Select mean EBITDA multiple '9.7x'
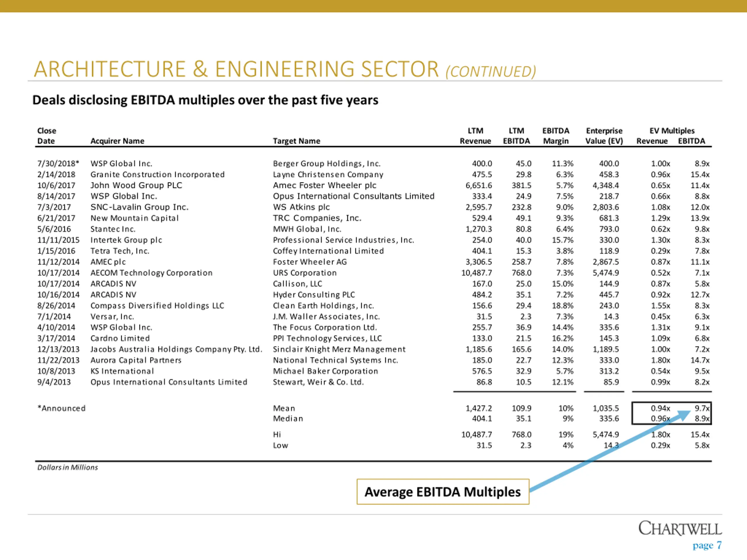 702,408
